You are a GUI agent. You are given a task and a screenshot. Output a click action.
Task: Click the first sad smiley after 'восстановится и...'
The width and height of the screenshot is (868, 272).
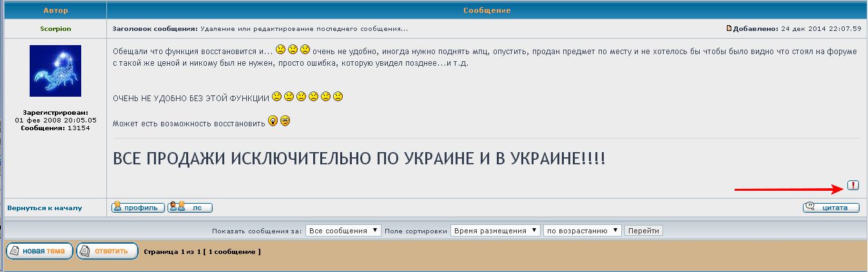pos(281,49)
